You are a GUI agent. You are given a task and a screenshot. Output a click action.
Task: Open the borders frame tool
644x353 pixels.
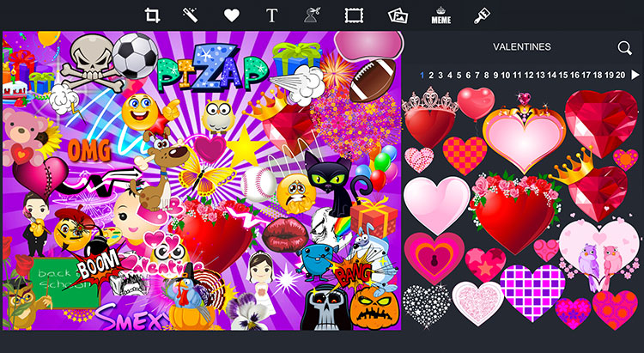pos(354,15)
